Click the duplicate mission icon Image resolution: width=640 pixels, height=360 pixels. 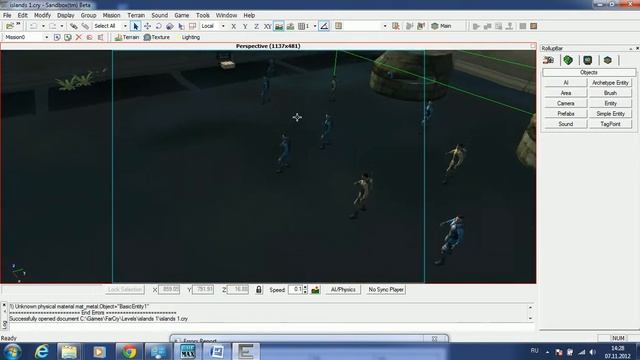(x=68, y=37)
